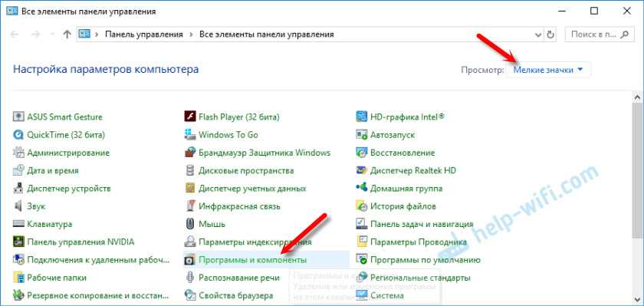Click the control panel icon in the address bar
This screenshot has height=306, width=644.
[84, 35]
